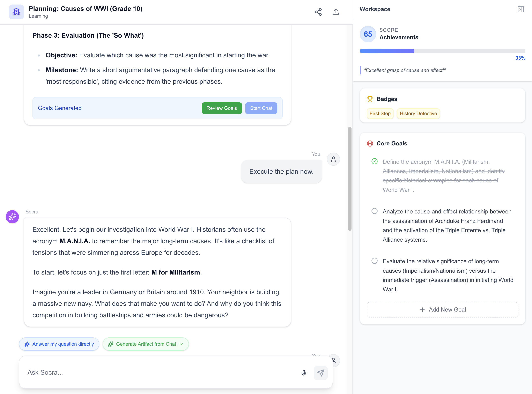The image size is (532, 394).
Task: Click the History Detective badge
Action: click(x=418, y=114)
